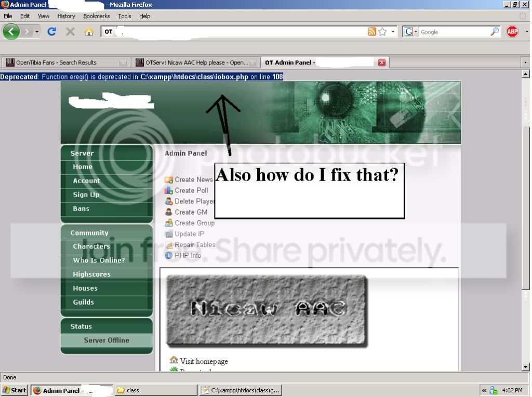Click the Forward arrow button

click(x=26, y=32)
